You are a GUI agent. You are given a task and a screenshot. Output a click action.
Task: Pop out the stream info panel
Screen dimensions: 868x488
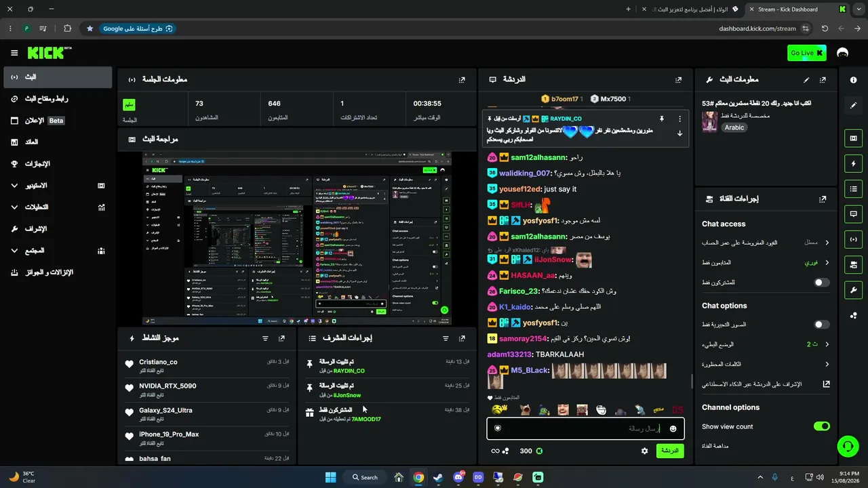point(823,79)
